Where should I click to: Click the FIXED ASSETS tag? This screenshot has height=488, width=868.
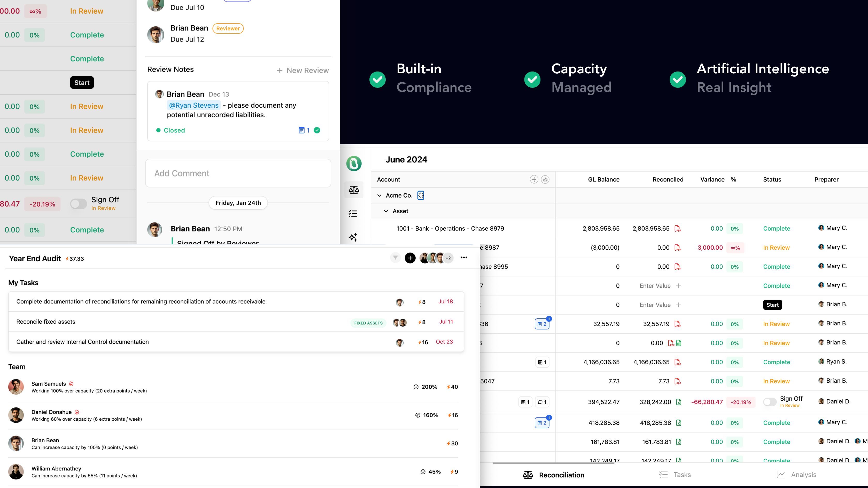click(368, 323)
